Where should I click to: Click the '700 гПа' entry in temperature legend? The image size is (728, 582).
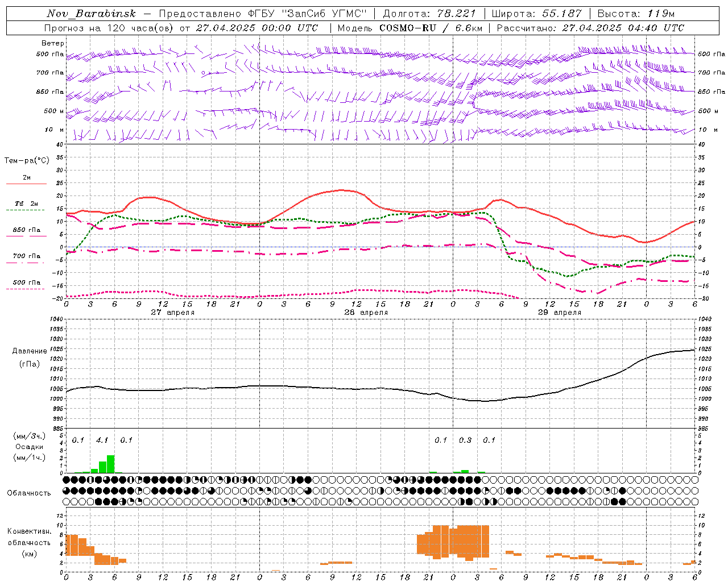click(x=27, y=256)
